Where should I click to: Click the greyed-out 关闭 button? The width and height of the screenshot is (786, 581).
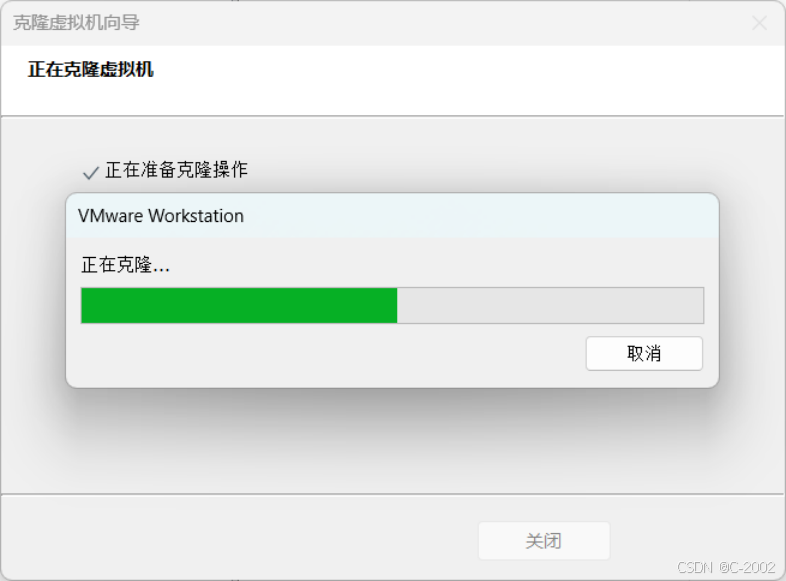click(x=544, y=540)
